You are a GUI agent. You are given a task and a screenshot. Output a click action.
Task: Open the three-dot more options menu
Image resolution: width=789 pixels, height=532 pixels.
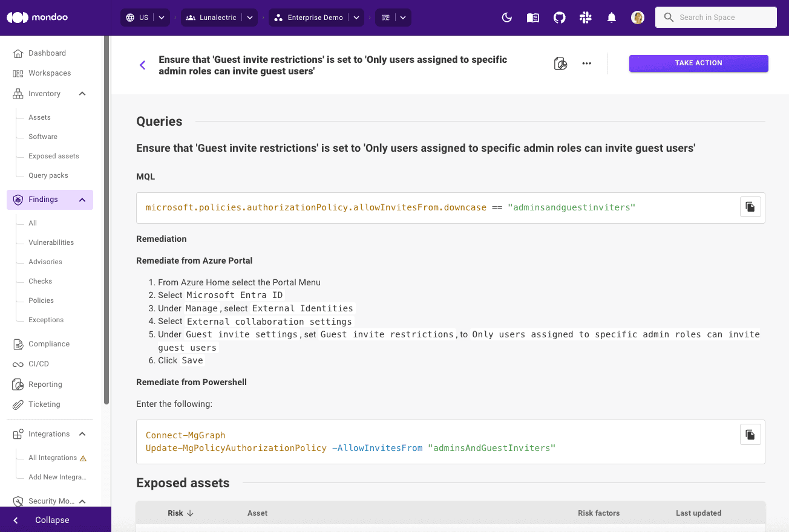pyautogui.click(x=586, y=63)
